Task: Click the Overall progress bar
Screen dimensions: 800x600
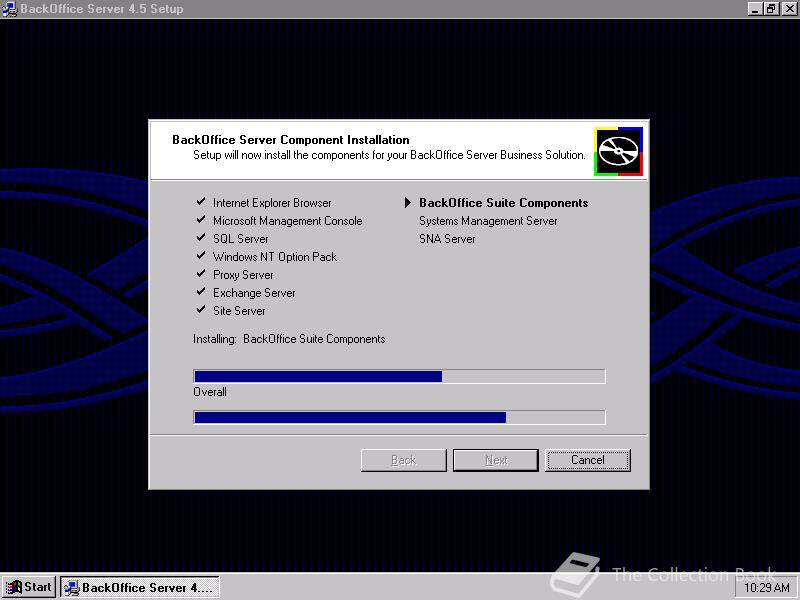Action: pyautogui.click(x=399, y=417)
